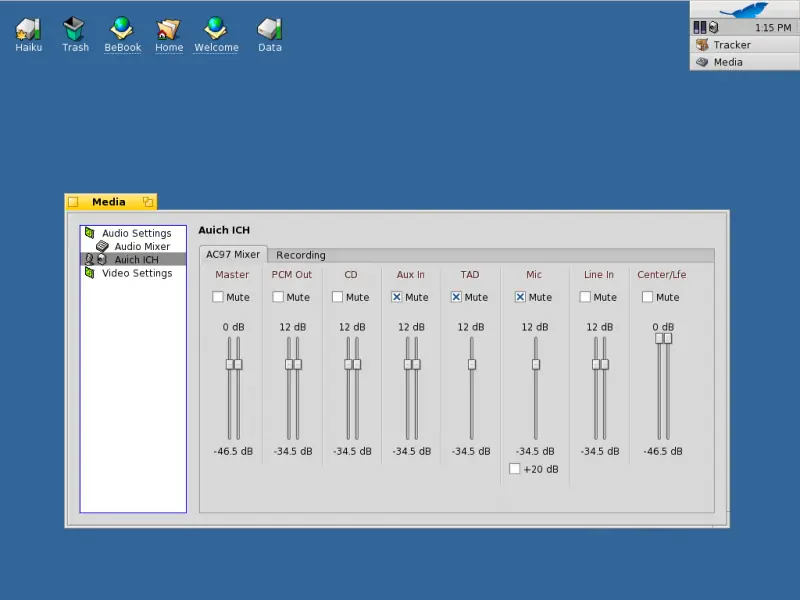
Task: Click the Center/Lfe volume slider thumb
Action: point(663,339)
